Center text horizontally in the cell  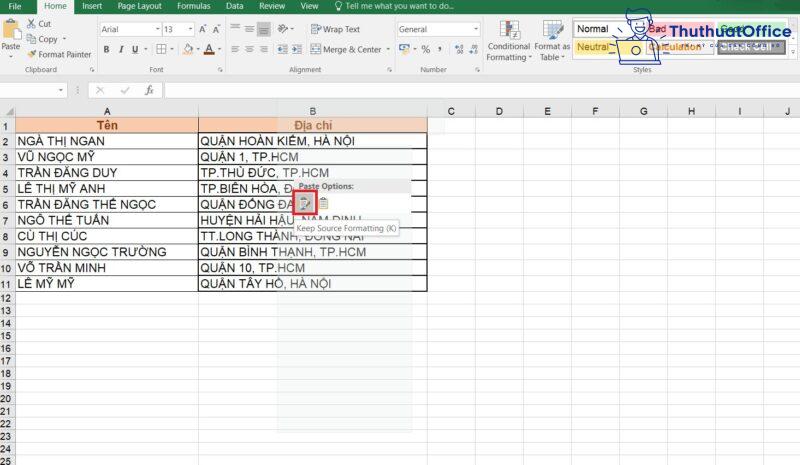[x=249, y=49]
